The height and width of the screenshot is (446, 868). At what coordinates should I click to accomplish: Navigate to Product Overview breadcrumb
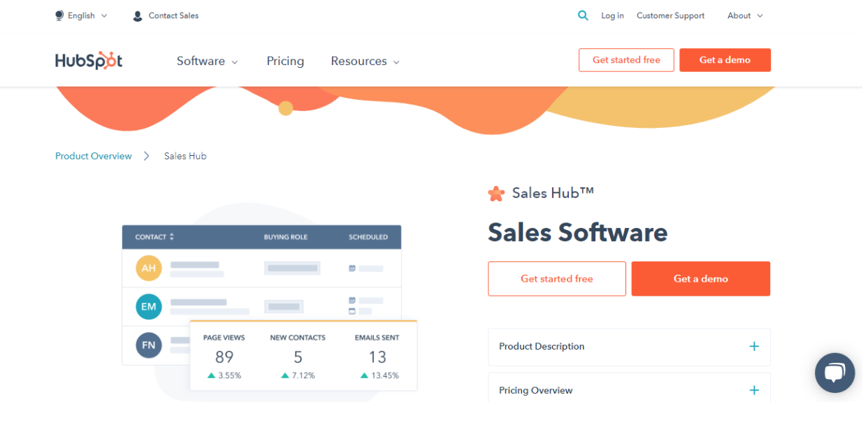click(x=94, y=156)
